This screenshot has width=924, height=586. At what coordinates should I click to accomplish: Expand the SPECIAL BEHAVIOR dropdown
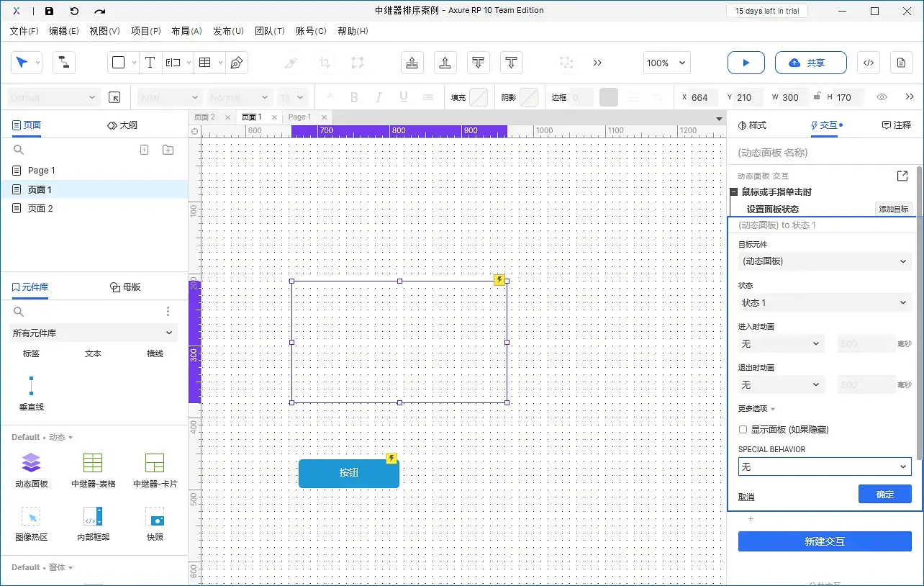click(x=824, y=467)
